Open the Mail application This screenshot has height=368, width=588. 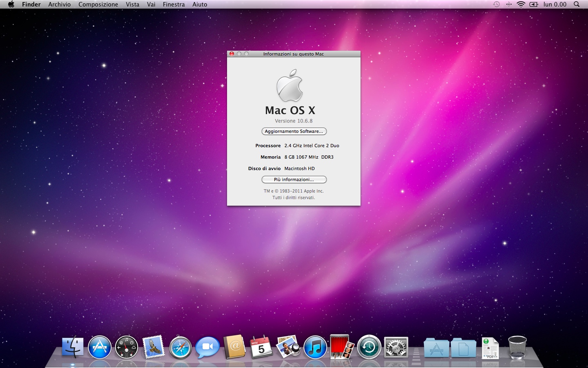[153, 347]
